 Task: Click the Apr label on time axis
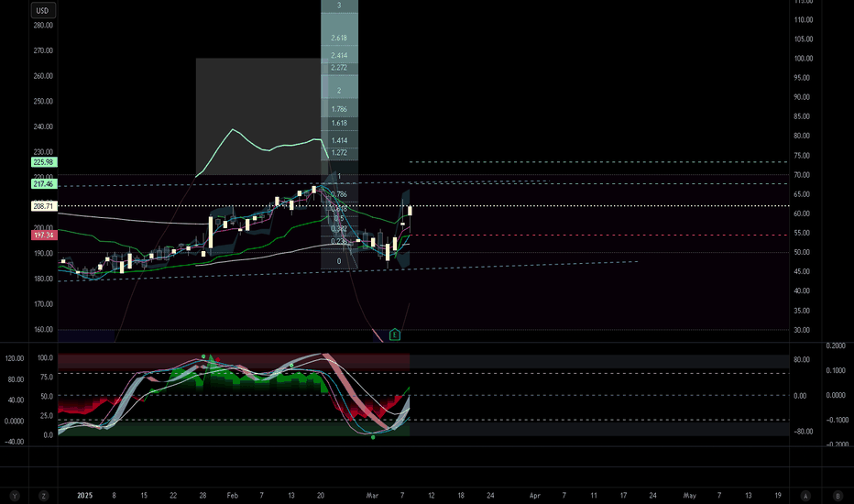coord(535,496)
